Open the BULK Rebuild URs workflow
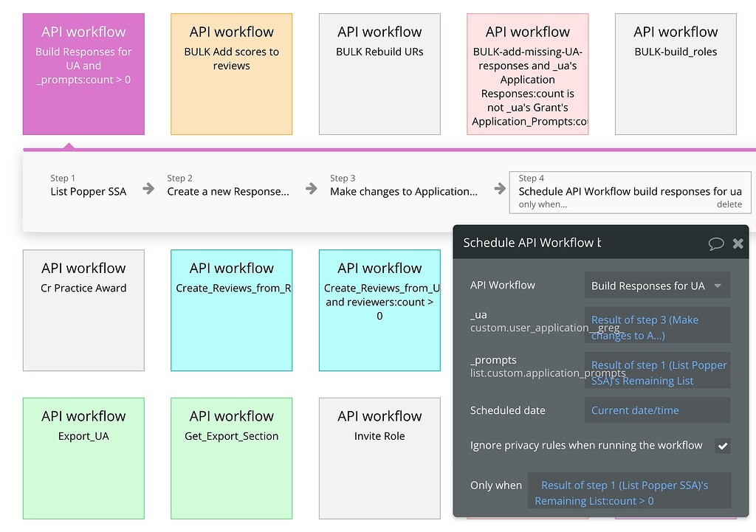The width and height of the screenshot is (756, 532). [x=379, y=74]
